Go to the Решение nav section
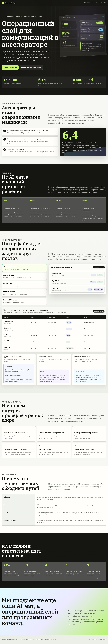This screenshot has width=108, height=644. 95,3
